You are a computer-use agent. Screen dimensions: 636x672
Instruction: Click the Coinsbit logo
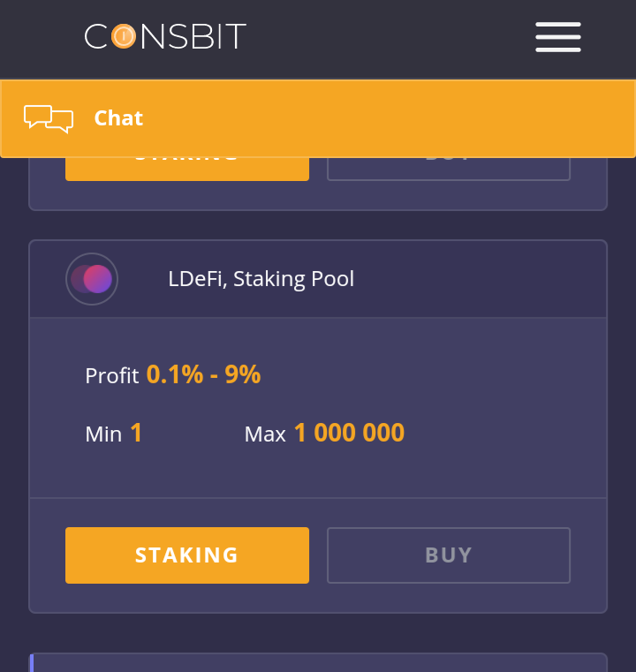click(x=165, y=36)
